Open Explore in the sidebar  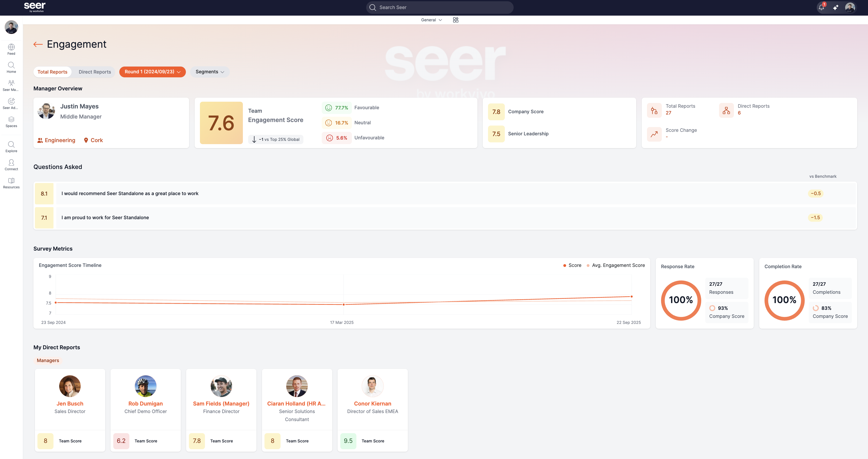click(x=11, y=147)
